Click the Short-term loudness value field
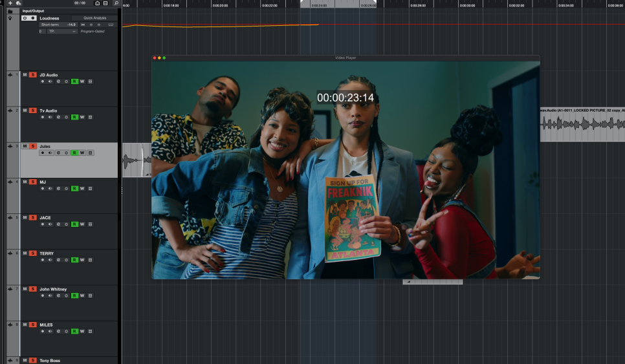Image resolution: width=625 pixels, height=364 pixels. pos(58,25)
